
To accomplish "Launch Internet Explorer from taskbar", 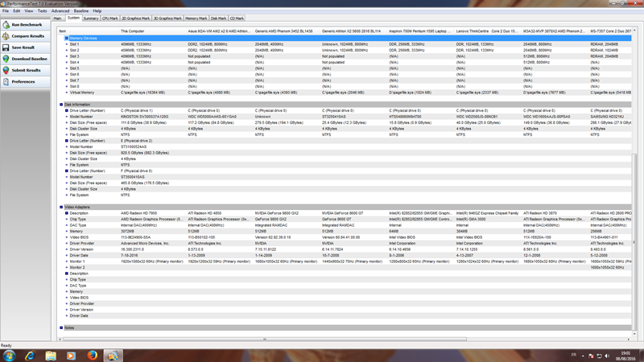I will (30, 356).
